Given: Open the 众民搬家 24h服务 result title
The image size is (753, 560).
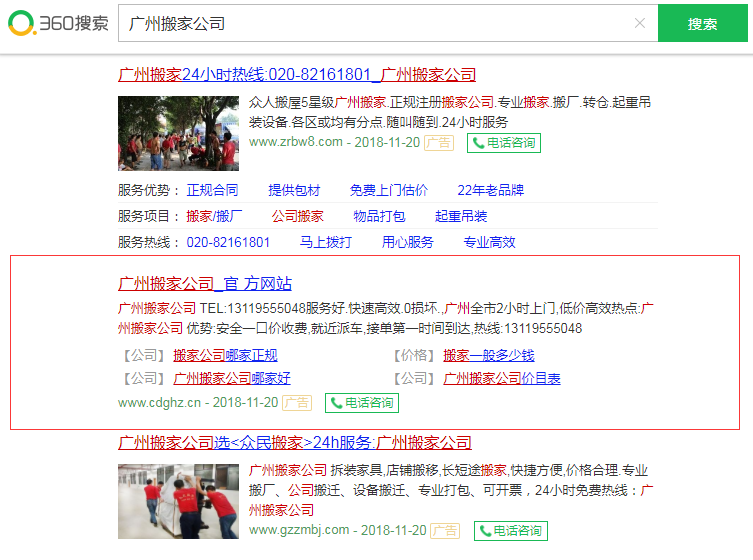Looking at the screenshot, I should (294, 442).
